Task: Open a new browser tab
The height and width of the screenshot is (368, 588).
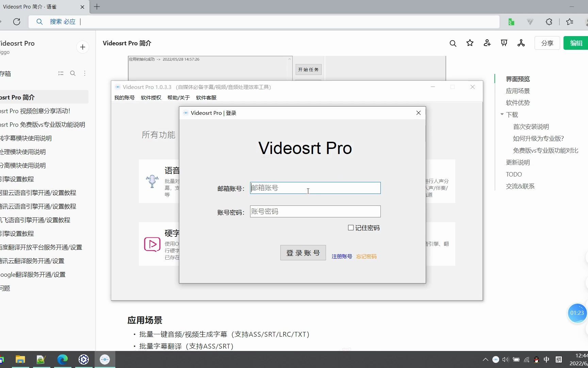Action: coord(97,7)
